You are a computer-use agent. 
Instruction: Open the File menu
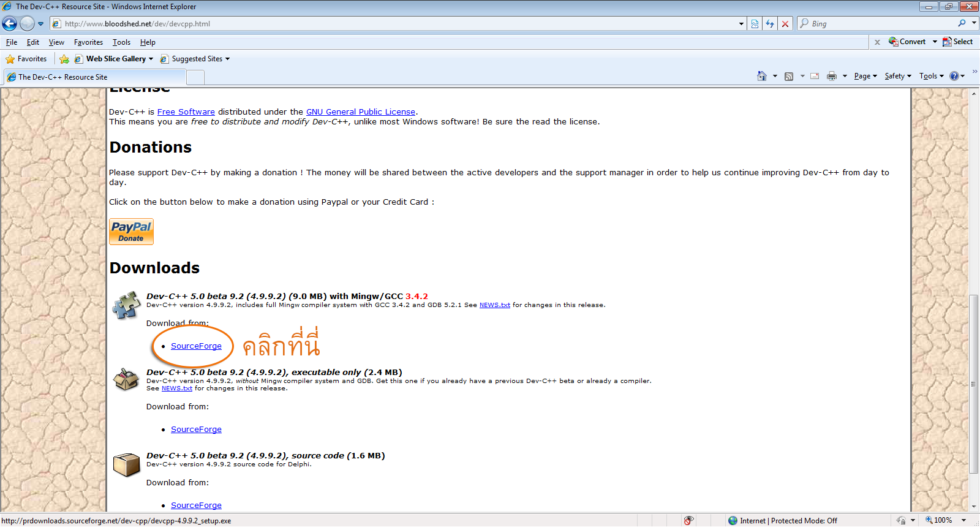pos(12,42)
